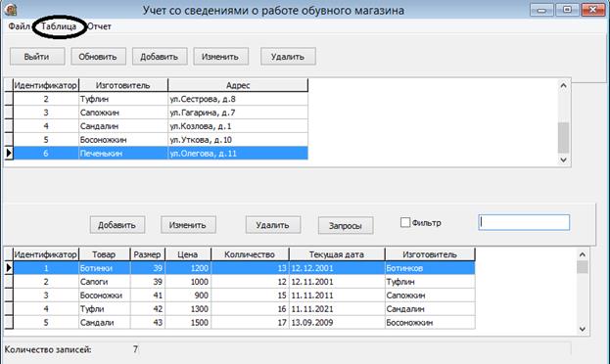Select the Печенькин manufacturer cell
Screen dimensions: 610x364
(123, 154)
